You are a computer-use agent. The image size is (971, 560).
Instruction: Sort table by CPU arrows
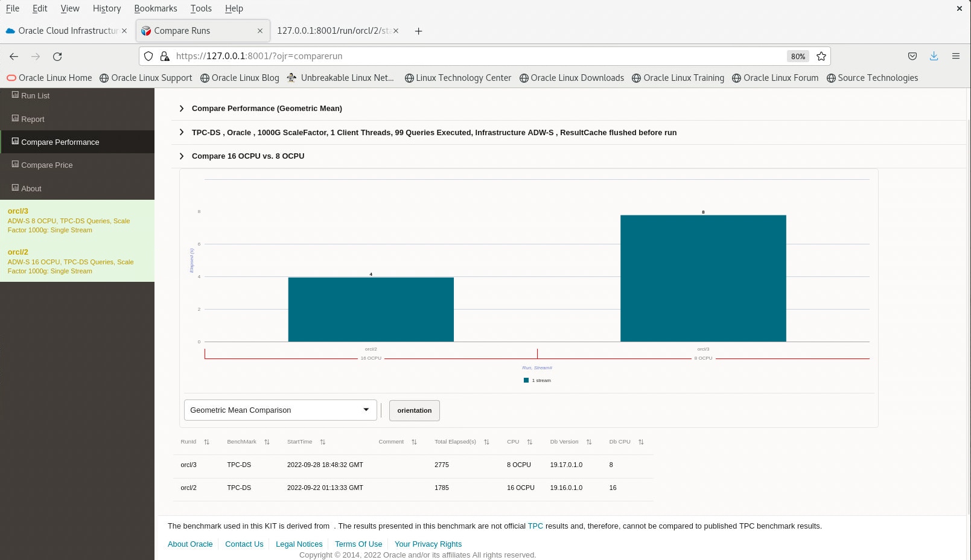[x=529, y=442]
